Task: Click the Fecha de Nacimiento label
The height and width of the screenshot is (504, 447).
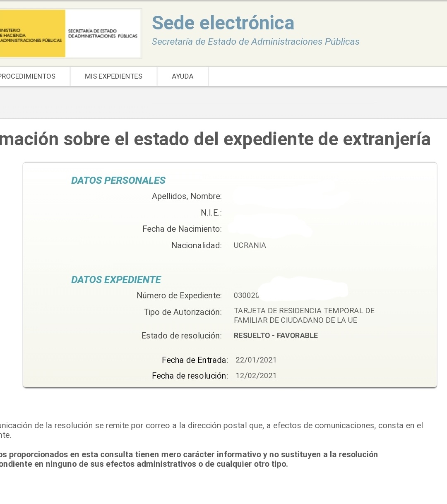Action: coord(182,229)
